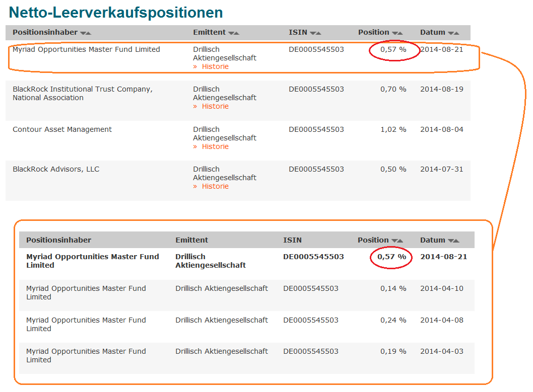Sort lower history table Datum up arrow
The height and width of the screenshot is (392, 533).
[456, 241]
